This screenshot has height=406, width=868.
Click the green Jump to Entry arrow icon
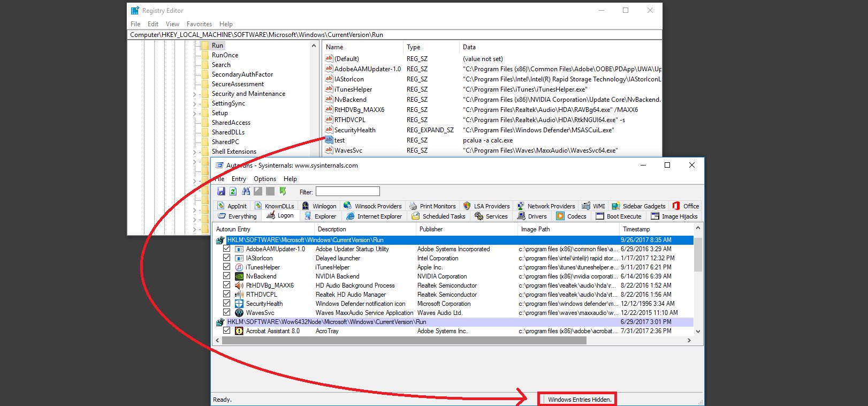click(x=283, y=191)
